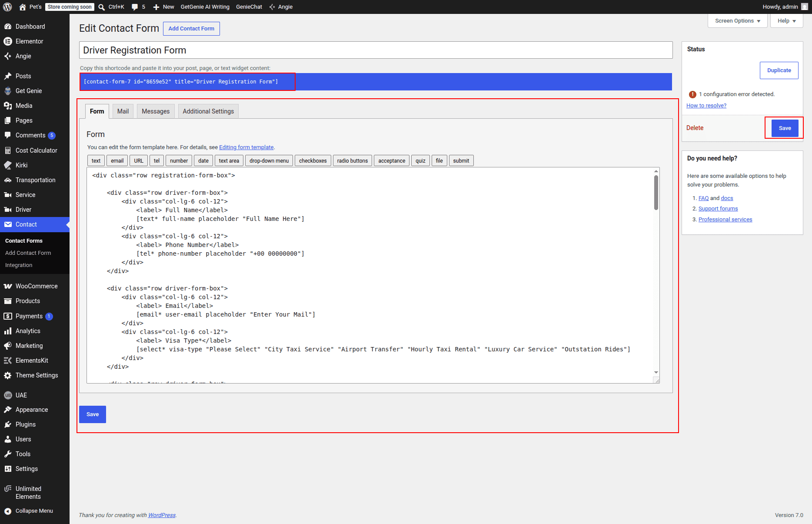
Task: Open the How to resolve? link
Action: (x=706, y=106)
